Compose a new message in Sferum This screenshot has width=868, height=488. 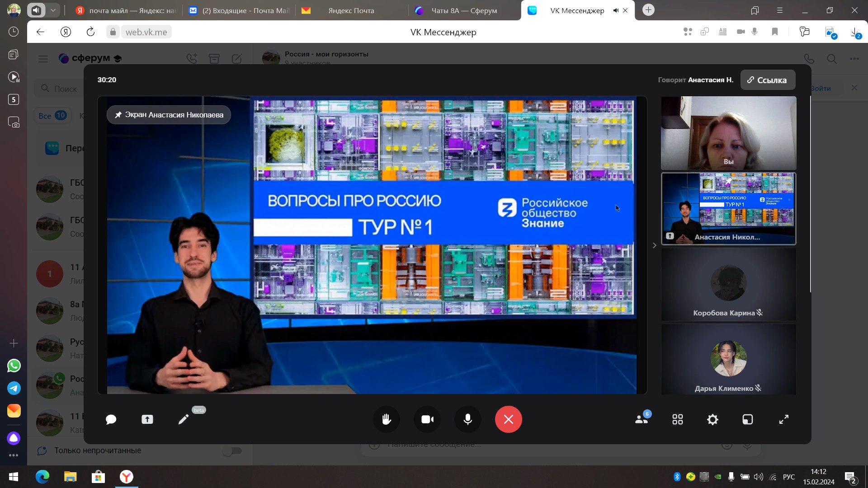coord(236,59)
